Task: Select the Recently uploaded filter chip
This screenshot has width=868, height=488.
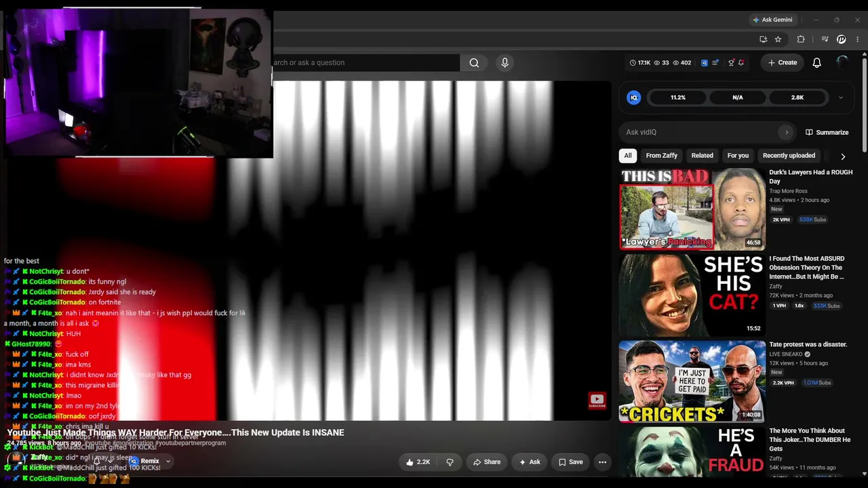Action: 789,156
